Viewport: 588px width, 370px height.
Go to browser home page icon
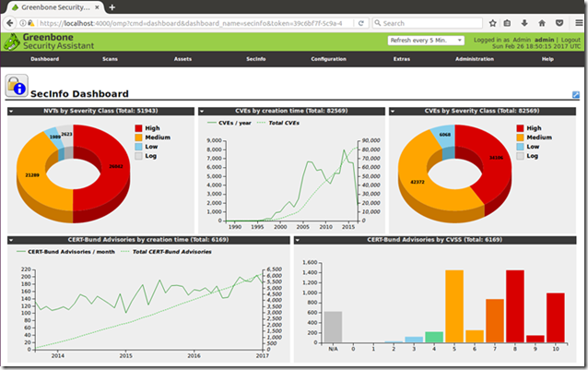tap(542, 23)
